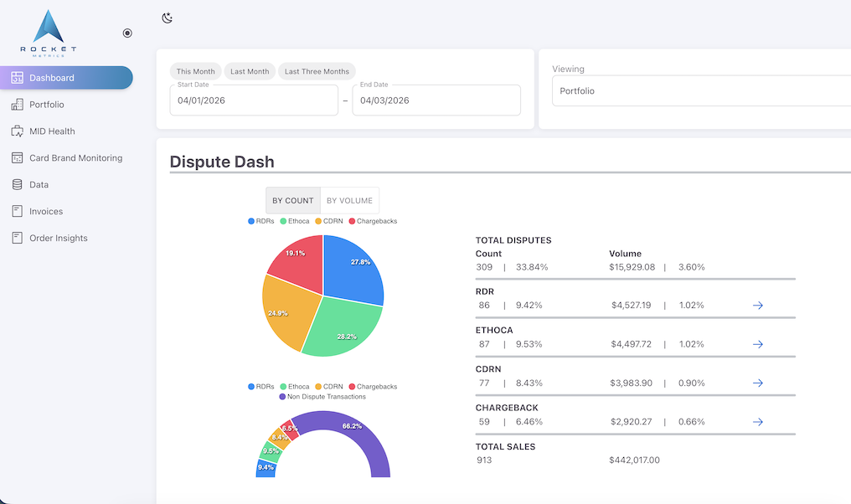
Task: Select BY COUNT chart toggle
Action: 293,201
